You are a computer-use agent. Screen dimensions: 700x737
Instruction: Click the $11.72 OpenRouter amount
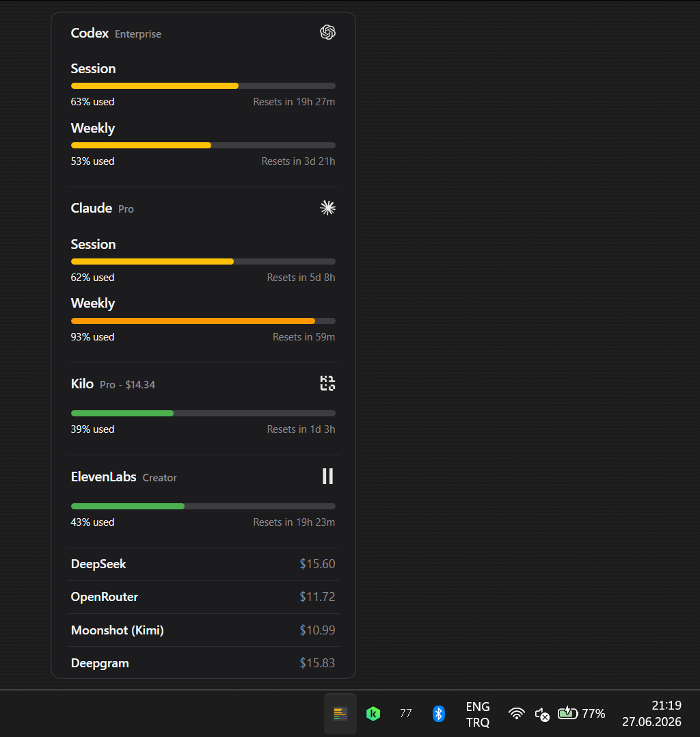(x=317, y=597)
